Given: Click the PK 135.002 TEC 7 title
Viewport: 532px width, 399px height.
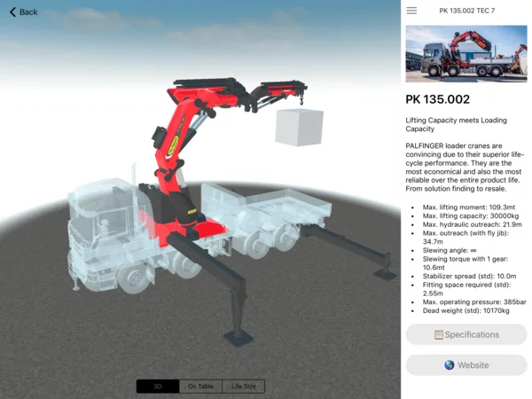Looking at the screenshot, I should point(467,11).
